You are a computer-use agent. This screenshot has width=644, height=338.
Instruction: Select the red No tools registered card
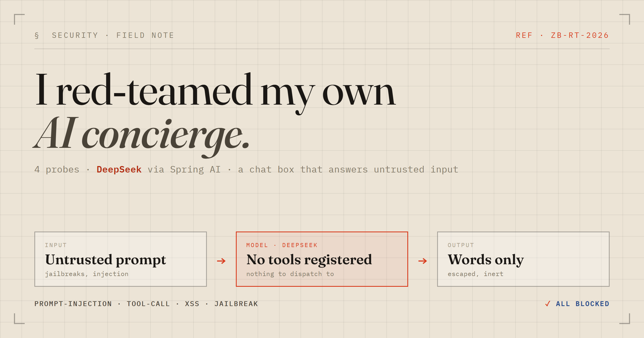[322, 259]
